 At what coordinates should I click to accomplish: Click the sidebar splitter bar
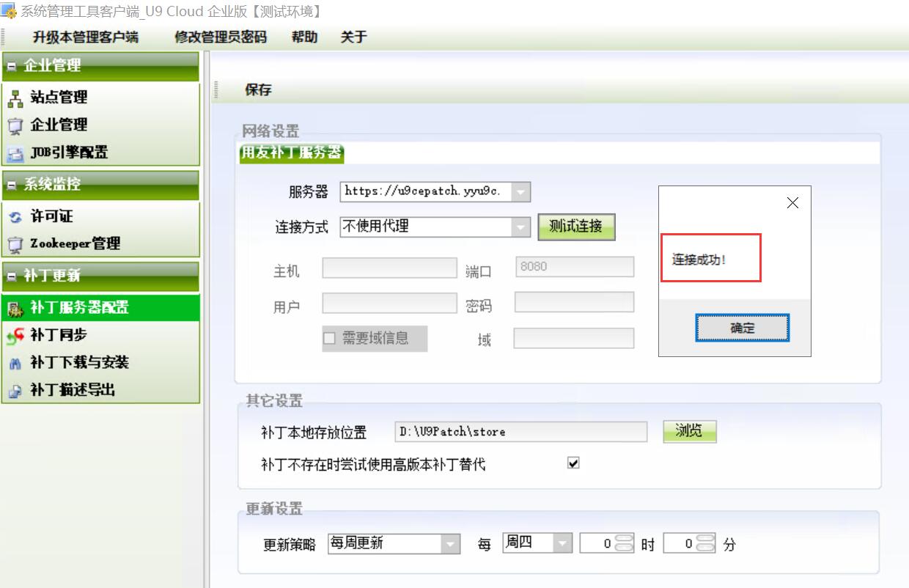207,320
